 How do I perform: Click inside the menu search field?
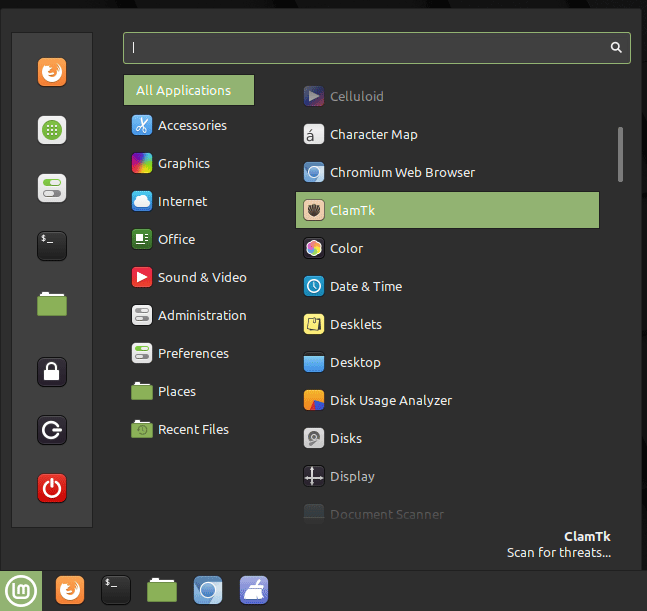[x=377, y=48]
